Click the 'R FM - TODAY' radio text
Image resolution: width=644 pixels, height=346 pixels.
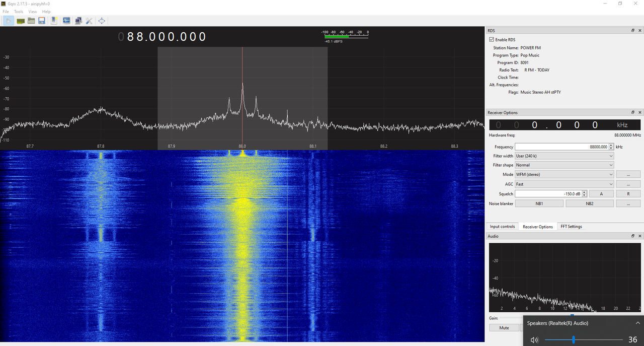(x=537, y=70)
